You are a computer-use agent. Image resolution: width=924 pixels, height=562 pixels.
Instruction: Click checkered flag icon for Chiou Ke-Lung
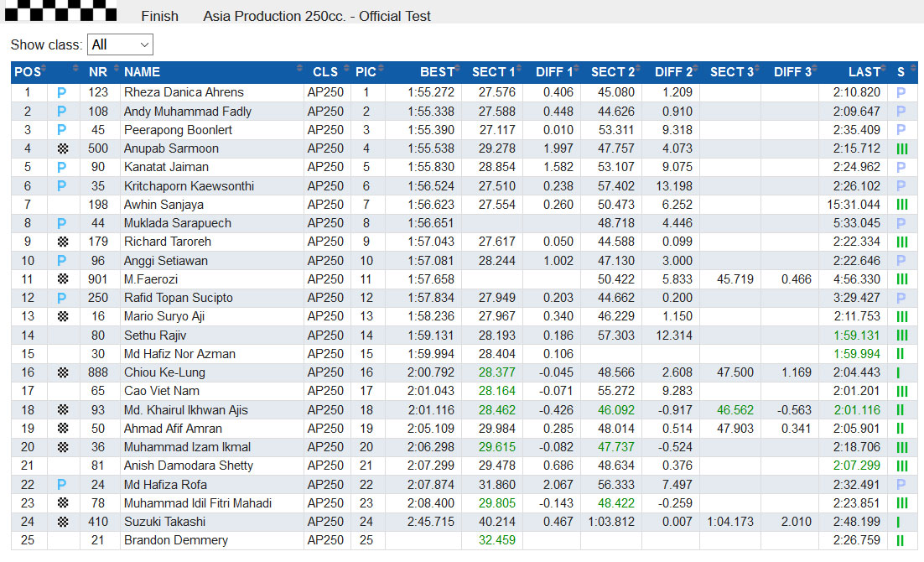click(x=62, y=372)
